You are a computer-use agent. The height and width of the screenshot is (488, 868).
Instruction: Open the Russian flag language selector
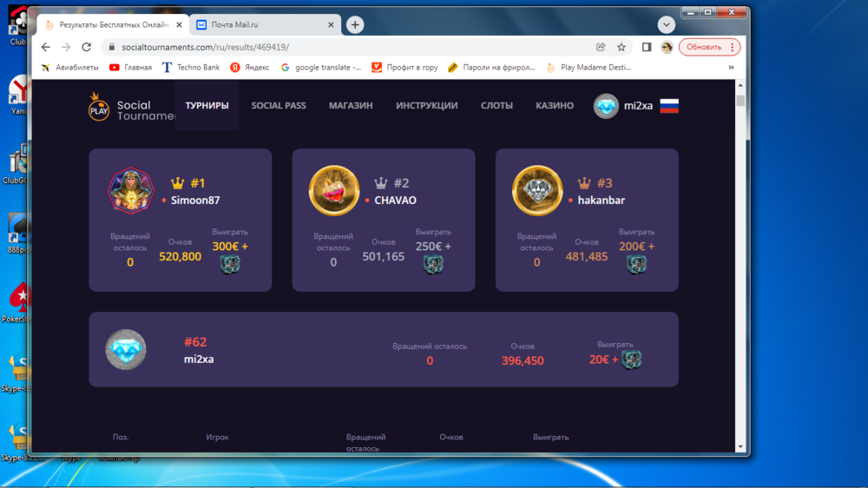(x=669, y=106)
